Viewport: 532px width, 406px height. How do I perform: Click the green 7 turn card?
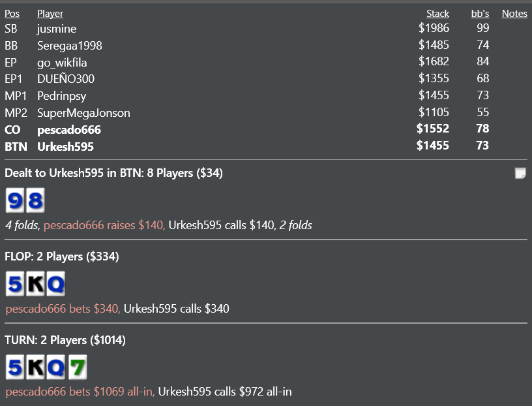[78, 367]
